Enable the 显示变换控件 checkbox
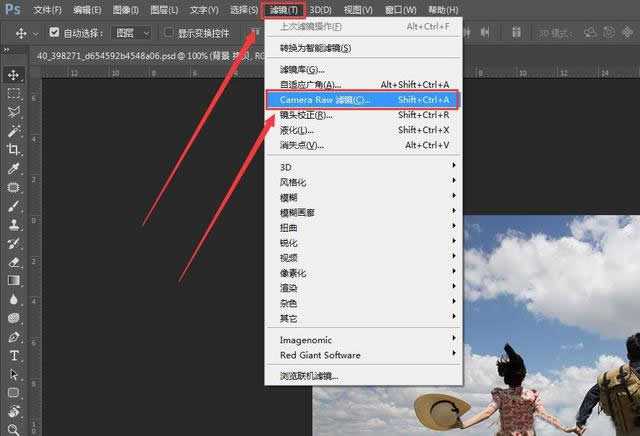The image size is (640, 436). click(169, 32)
